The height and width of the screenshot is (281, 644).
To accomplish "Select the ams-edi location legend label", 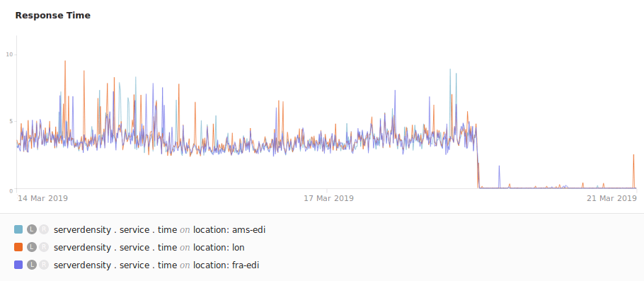I will (160, 230).
